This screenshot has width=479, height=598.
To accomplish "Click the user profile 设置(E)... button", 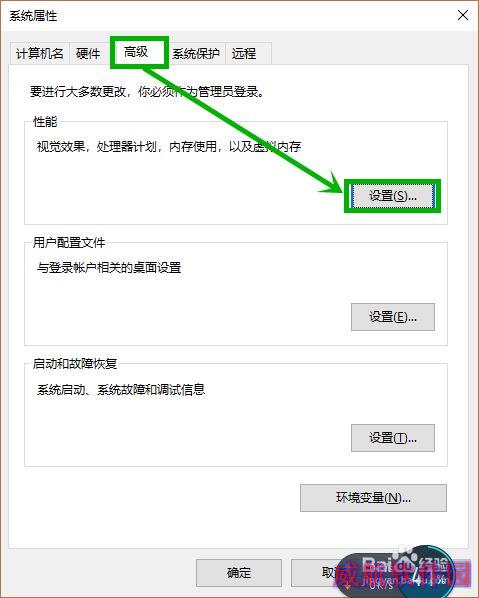I will point(392,317).
